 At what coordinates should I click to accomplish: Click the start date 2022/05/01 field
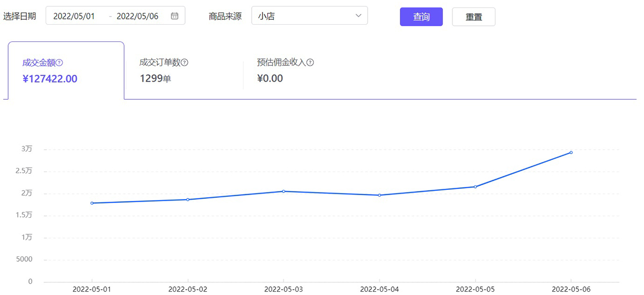[74, 16]
